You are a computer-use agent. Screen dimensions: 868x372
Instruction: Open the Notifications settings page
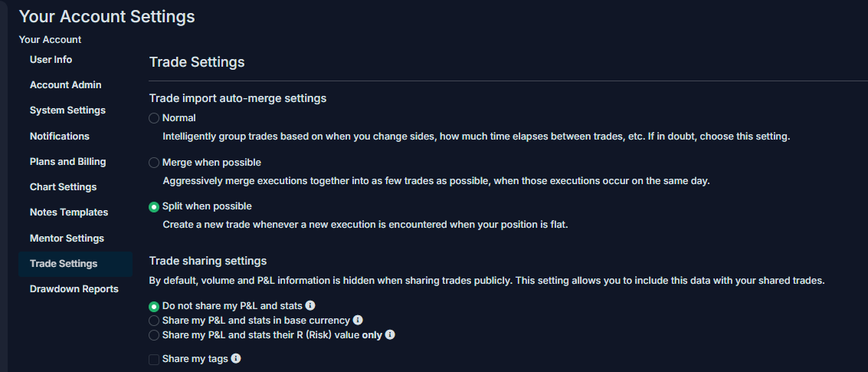(x=59, y=136)
